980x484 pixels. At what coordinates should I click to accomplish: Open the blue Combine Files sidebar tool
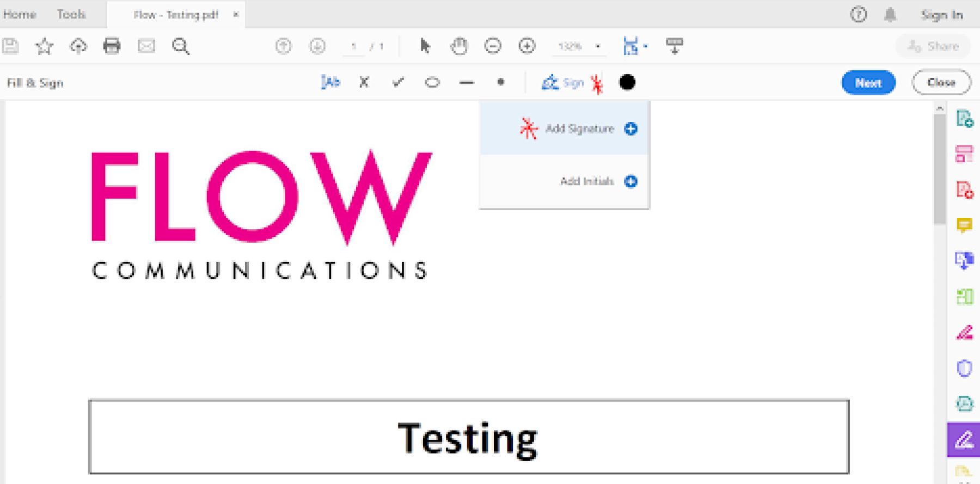click(964, 261)
